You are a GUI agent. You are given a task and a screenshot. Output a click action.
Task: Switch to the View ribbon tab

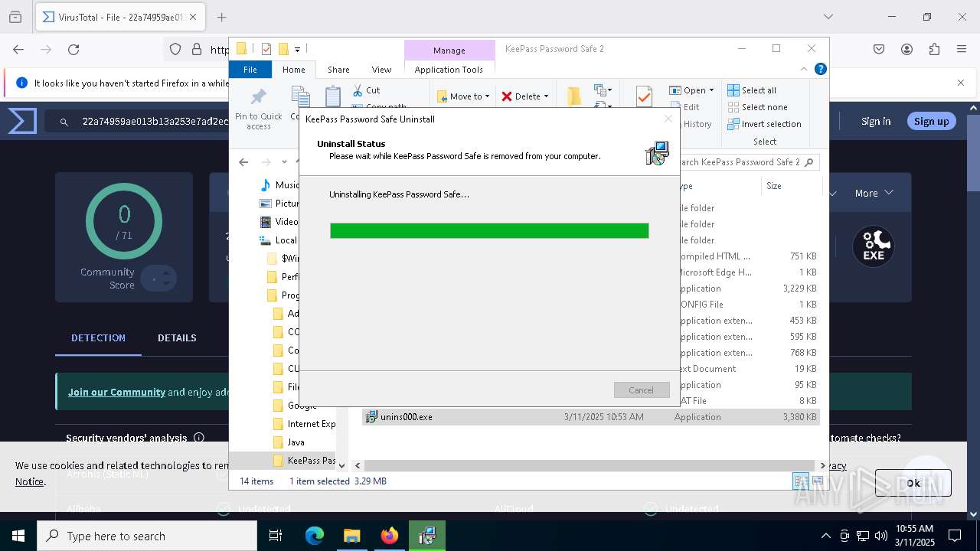tap(381, 70)
